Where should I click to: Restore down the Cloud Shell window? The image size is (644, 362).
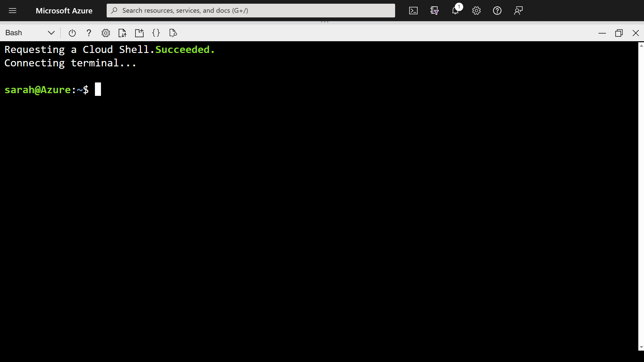tap(619, 33)
